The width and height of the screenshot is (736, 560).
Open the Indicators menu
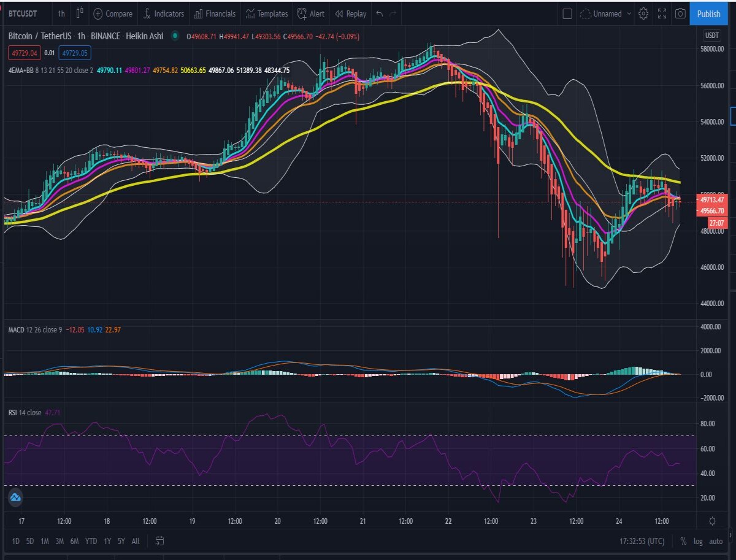(x=163, y=13)
